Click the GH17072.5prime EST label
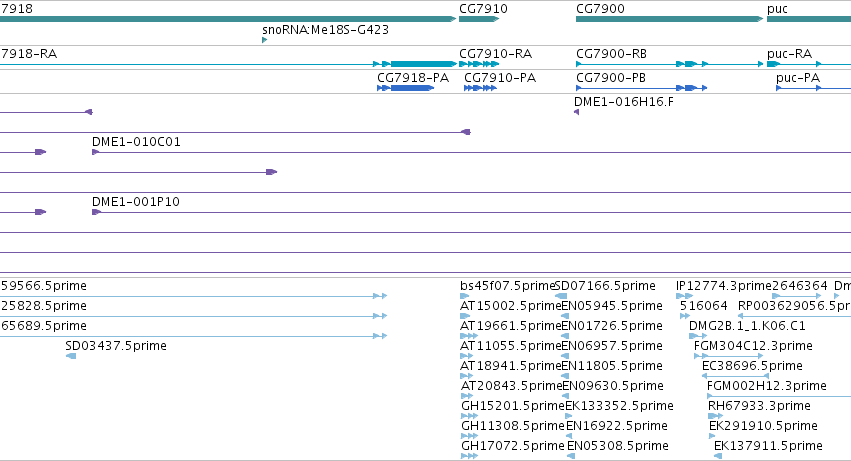The height and width of the screenshot is (461, 851). pos(513,446)
